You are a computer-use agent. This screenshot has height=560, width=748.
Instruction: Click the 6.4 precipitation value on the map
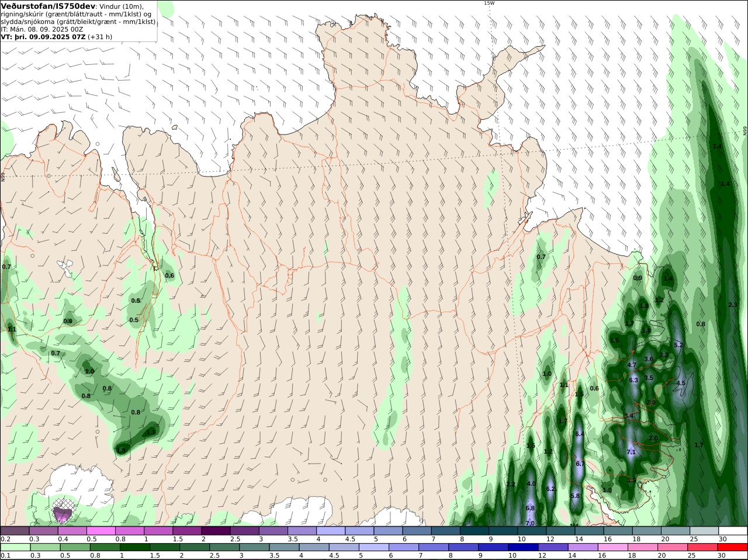point(580,434)
